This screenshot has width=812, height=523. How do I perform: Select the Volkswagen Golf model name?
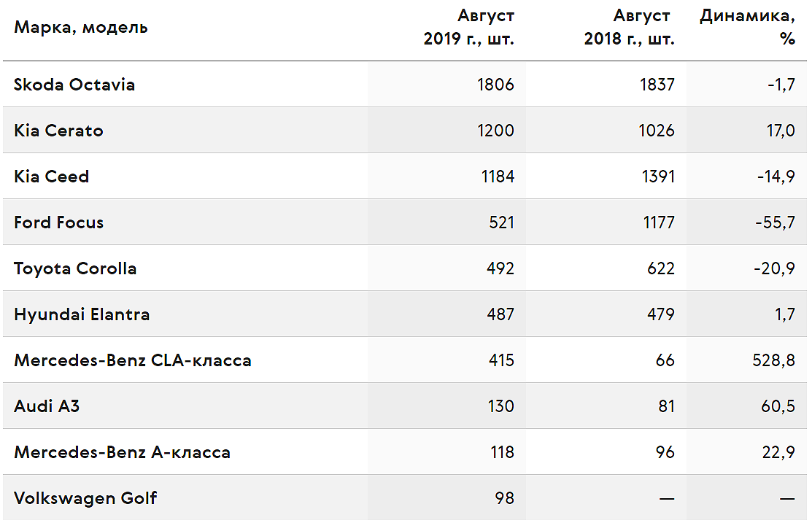[x=85, y=498]
